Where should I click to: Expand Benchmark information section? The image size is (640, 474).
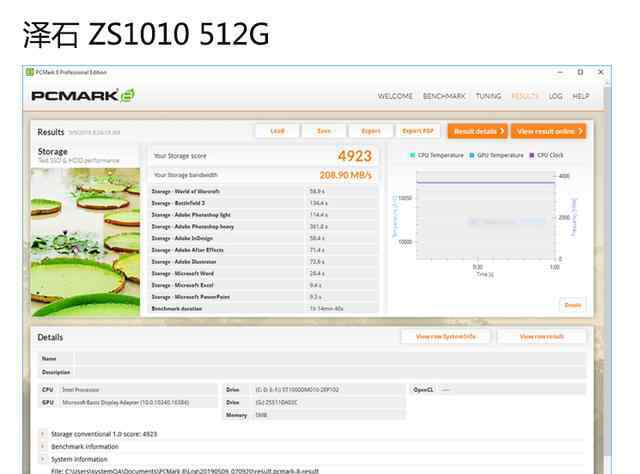pos(43,447)
